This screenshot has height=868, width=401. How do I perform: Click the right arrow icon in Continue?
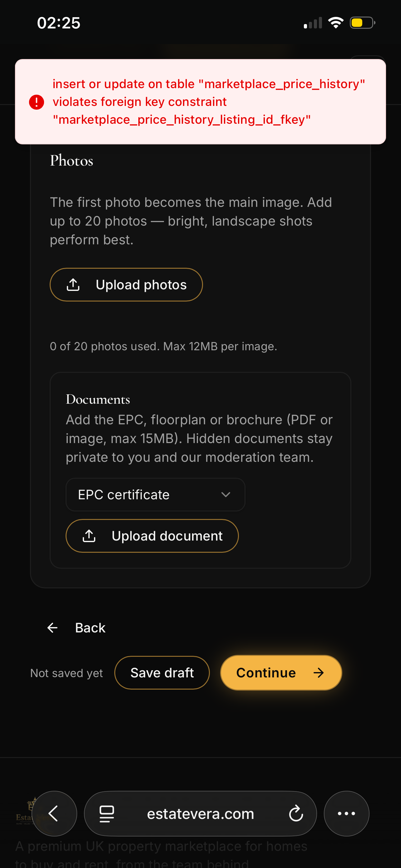pyautogui.click(x=319, y=673)
